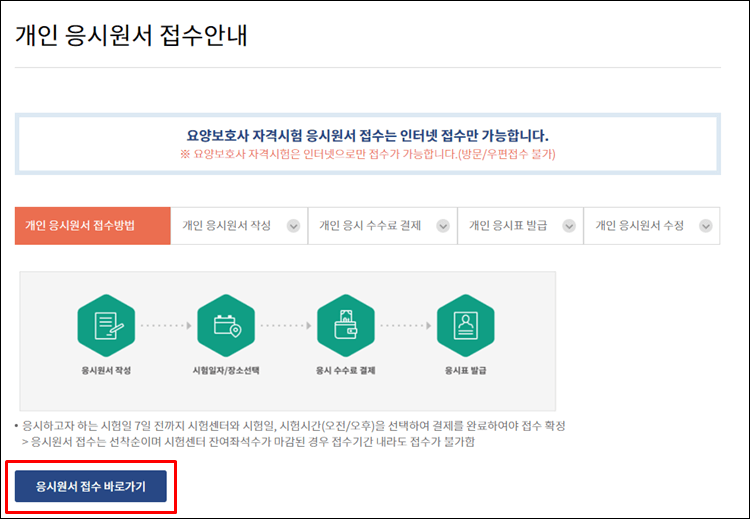Click the red 방문/우편접수 불가 warning text

click(x=368, y=154)
